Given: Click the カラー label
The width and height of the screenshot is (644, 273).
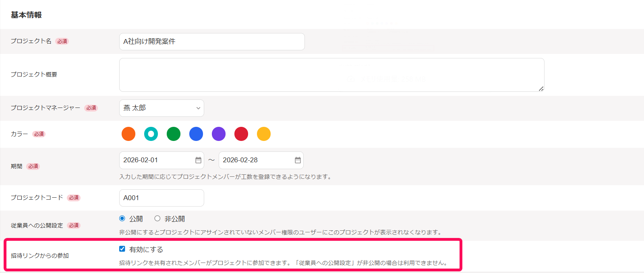Looking at the screenshot, I should pyautogui.click(x=19, y=134).
